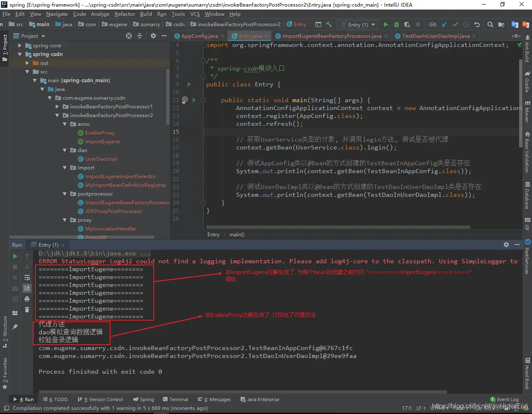Open the TODO tool window
This screenshot has height=414, width=532.
click(x=55, y=399)
